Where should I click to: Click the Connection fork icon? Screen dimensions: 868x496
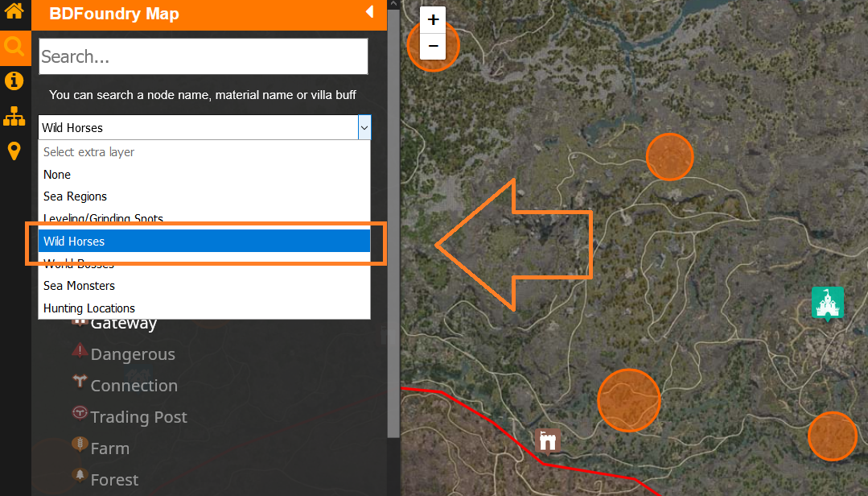tap(80, 381)
